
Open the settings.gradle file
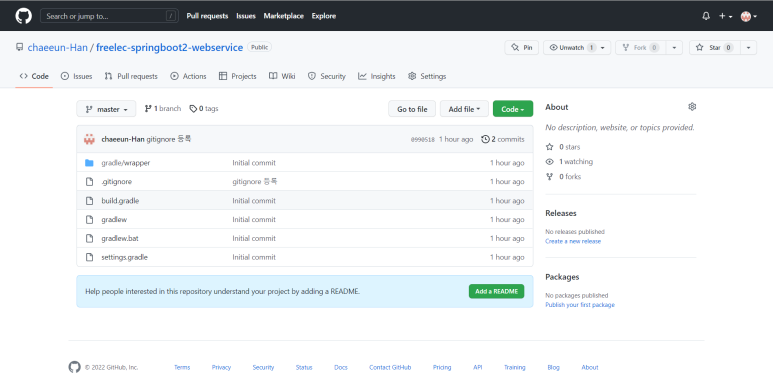point(124,257)
